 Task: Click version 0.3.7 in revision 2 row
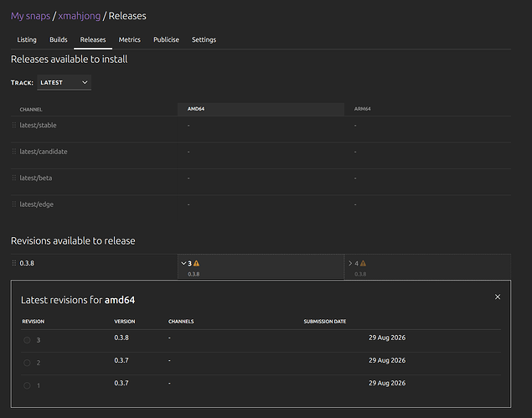point(121,360)
